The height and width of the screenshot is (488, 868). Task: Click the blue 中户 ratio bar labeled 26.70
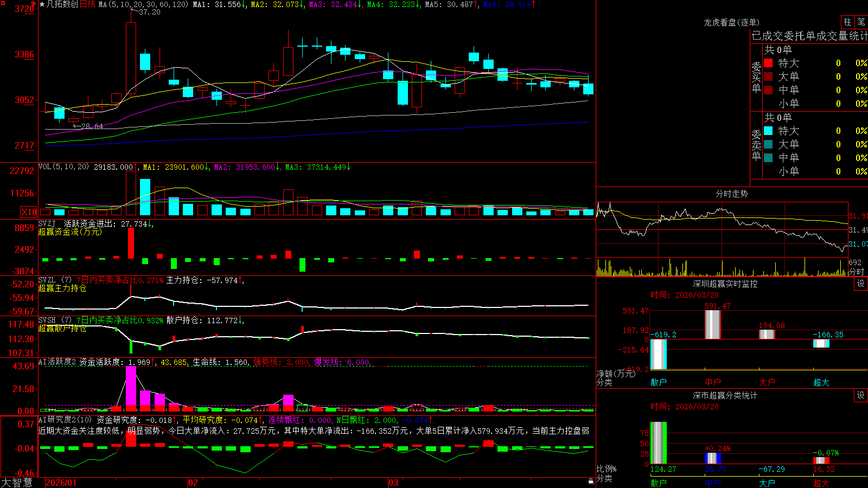pos(713,458)
